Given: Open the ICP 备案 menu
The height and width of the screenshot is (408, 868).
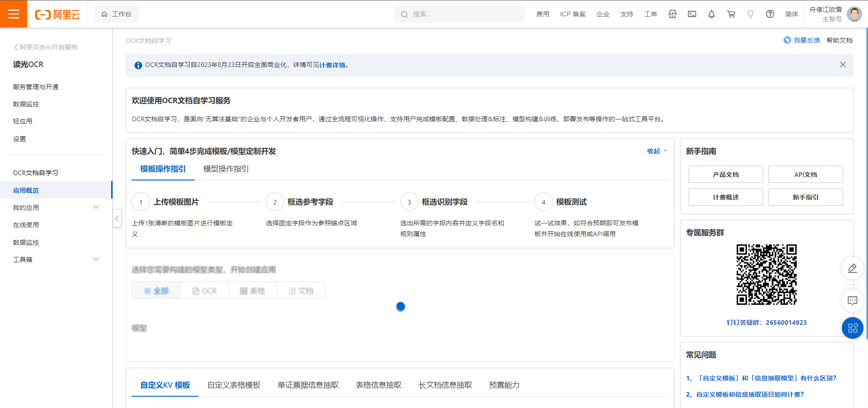Looking at the screenshot, I should [x=572, y=14].
